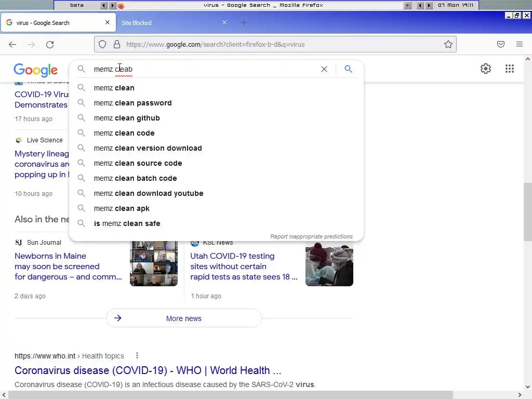Image resolution: width=532 pixels, height=399 pixels.
Task: Submit search with blue magnifier icon
Action: (x=348, y=69)
